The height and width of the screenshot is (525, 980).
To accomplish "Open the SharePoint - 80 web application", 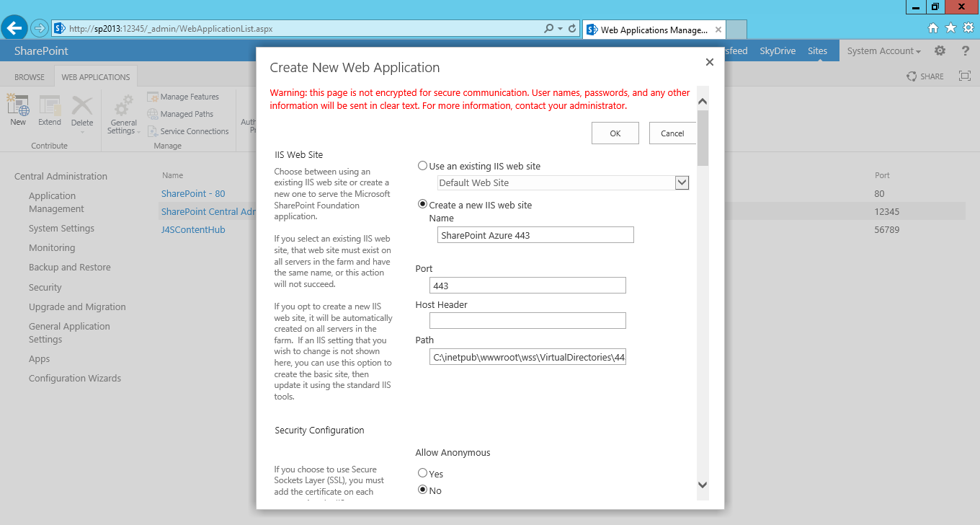I will 193,194.
